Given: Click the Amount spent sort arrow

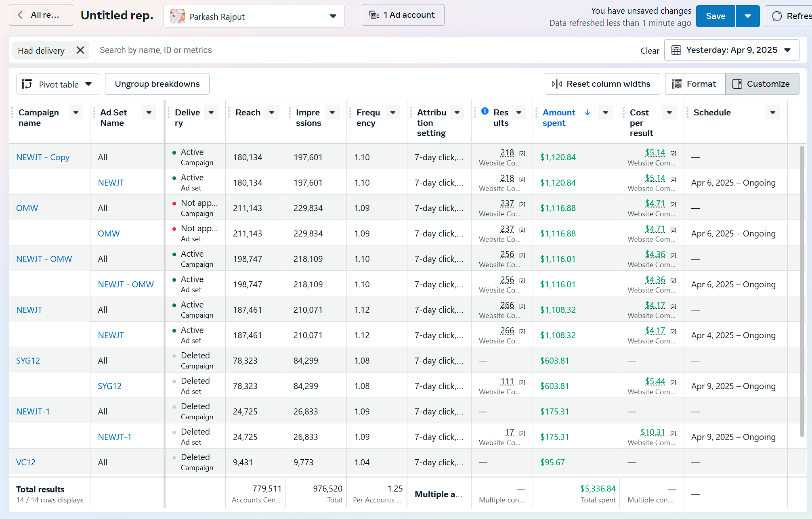Looking at the screenshot, I should [x=587, y=113].
